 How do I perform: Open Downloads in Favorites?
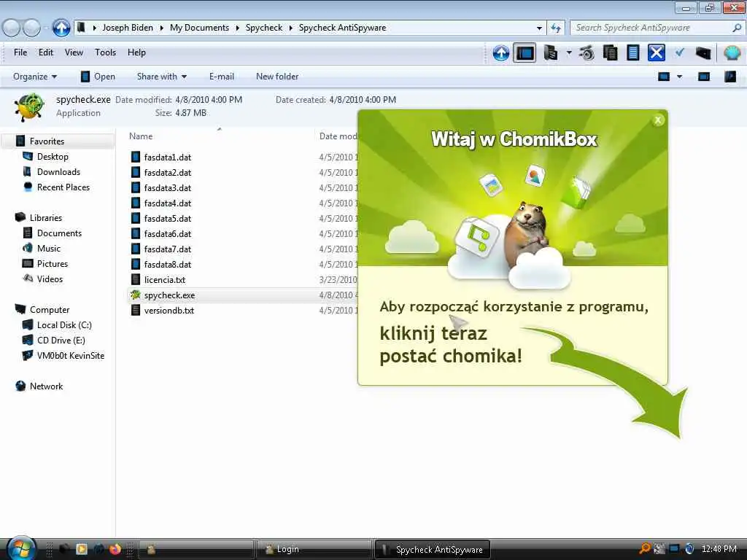(x=58, y=172)
